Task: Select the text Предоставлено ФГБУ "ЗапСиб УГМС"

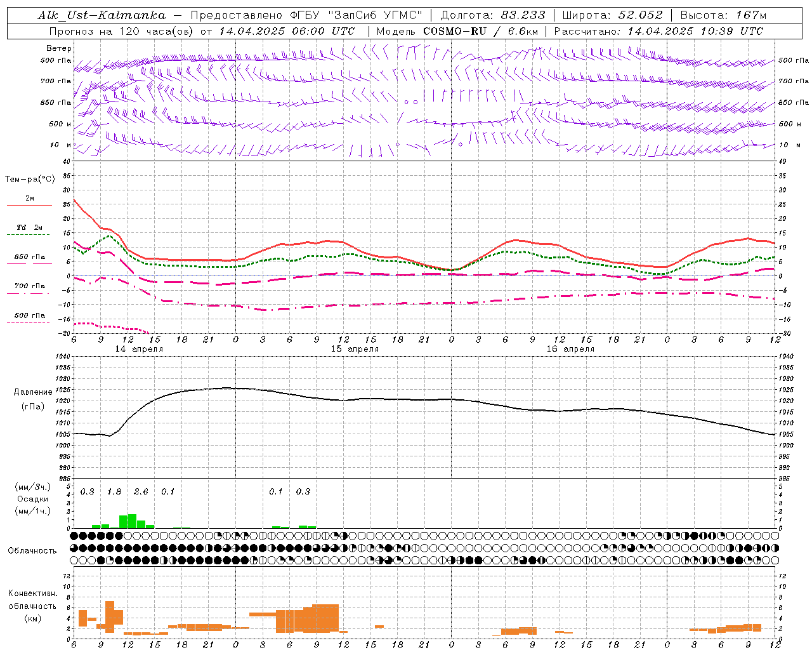Action: click(x=306, y=15)
